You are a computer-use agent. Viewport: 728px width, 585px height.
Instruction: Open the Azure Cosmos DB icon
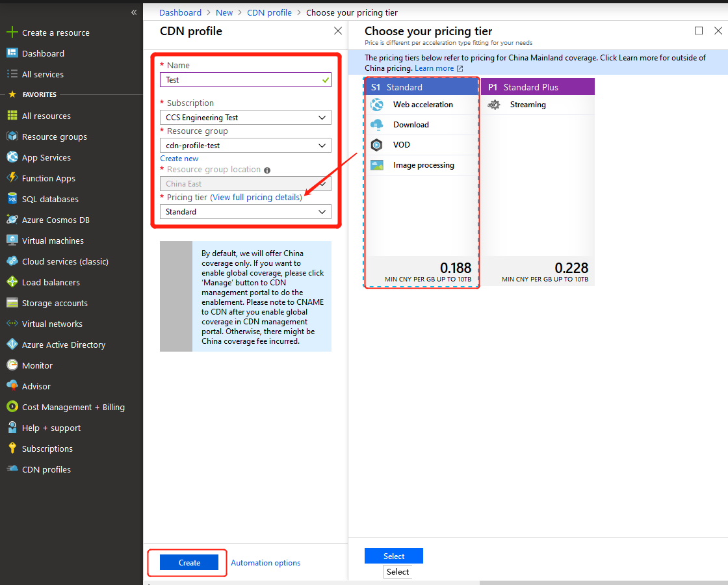(x=12, y=220)
